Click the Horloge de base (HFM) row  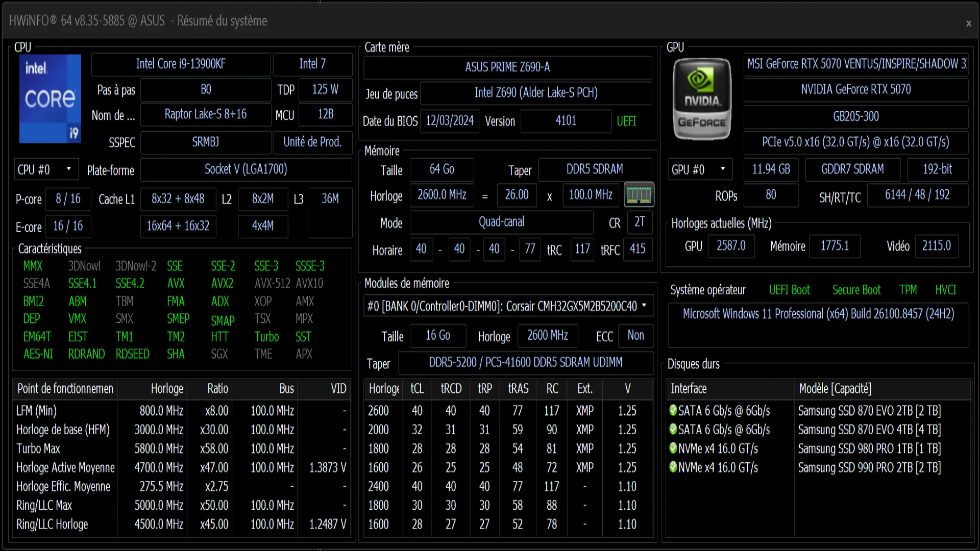[181, 430]
